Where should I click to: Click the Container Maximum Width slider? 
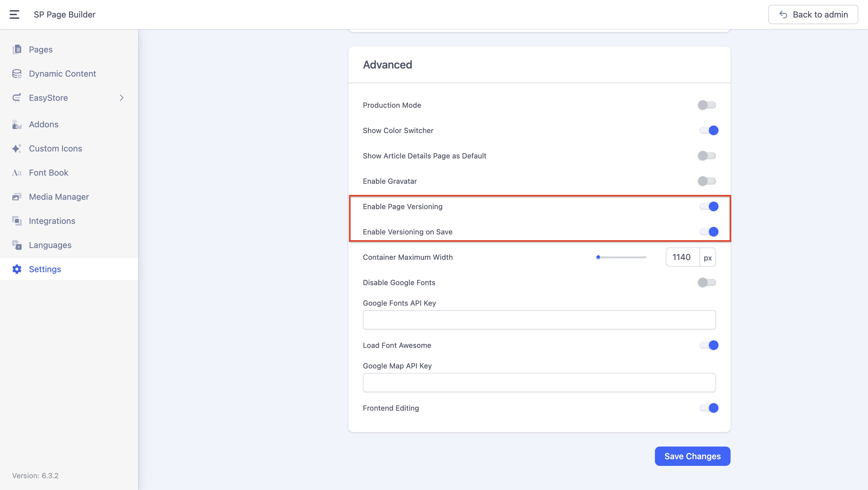click(622, 257)
